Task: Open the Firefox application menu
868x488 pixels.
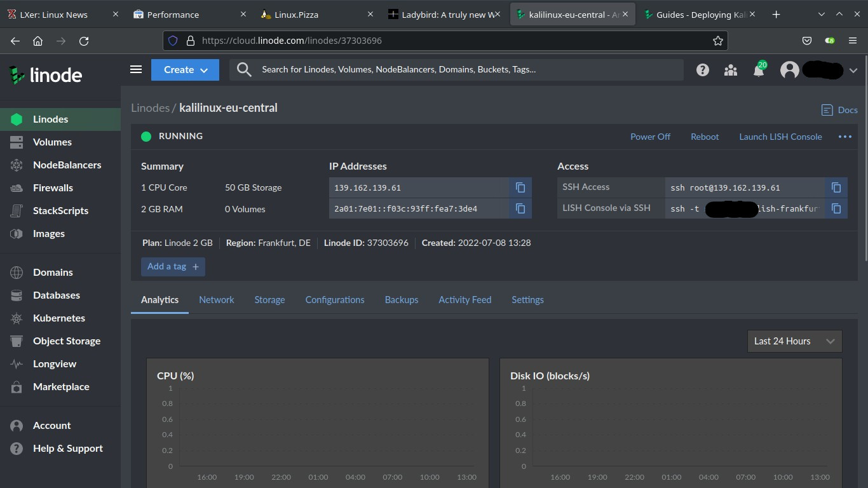Action: coord(853,41)
